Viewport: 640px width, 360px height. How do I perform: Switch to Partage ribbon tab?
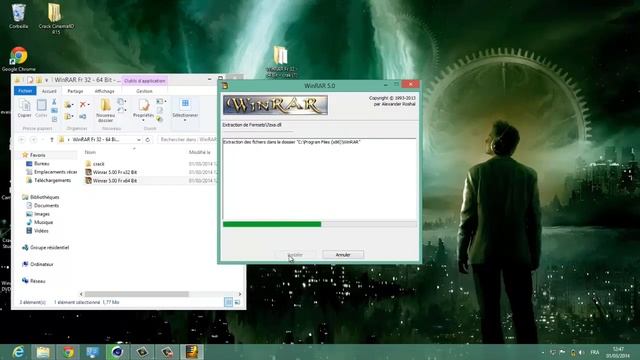point(75,91)
